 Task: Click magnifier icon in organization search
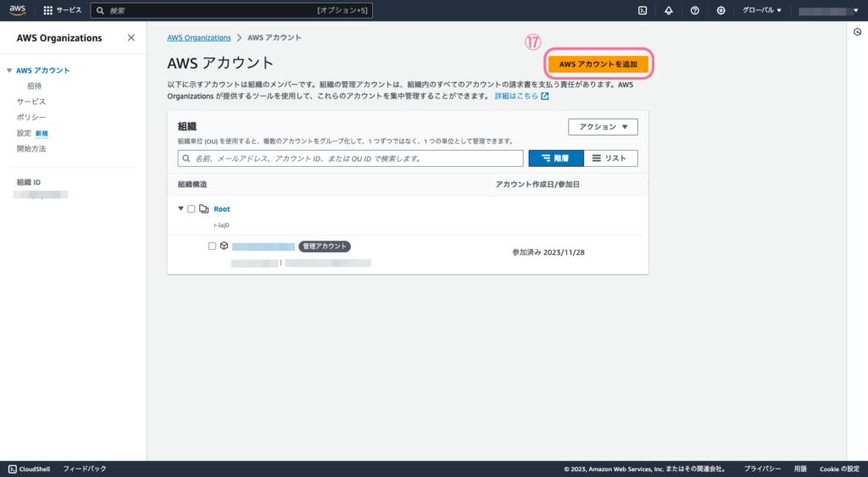(186, 158)
